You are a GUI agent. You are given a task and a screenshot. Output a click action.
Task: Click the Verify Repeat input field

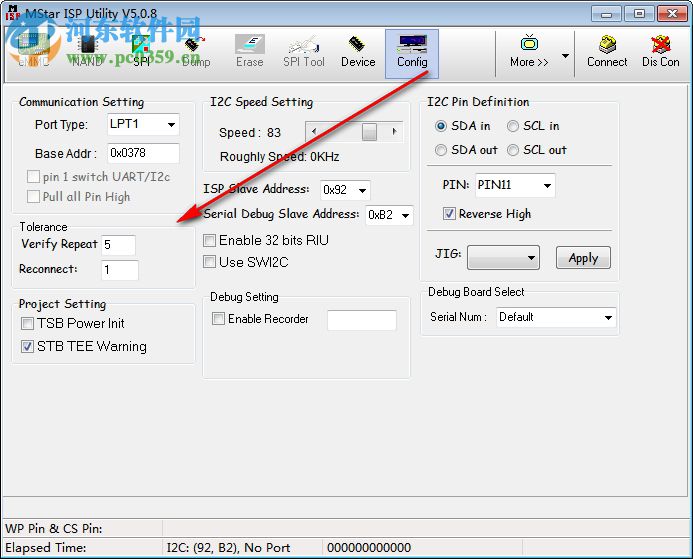118,245
